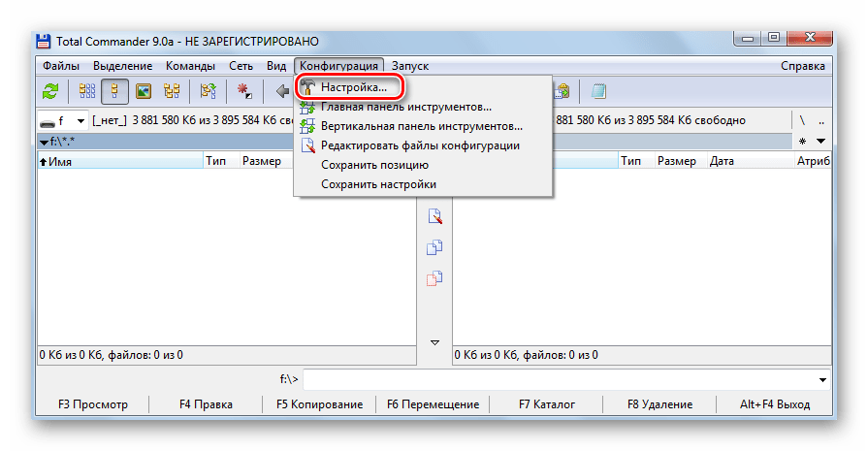868x451 pixels.
Task: Click the F4 Правка button
Action: 206,404
